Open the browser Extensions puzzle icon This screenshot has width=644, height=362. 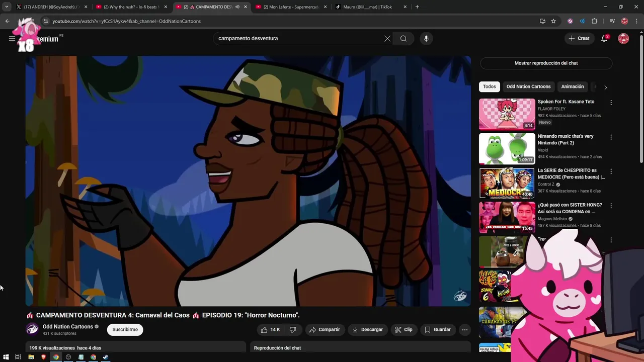tap(594, 21)
